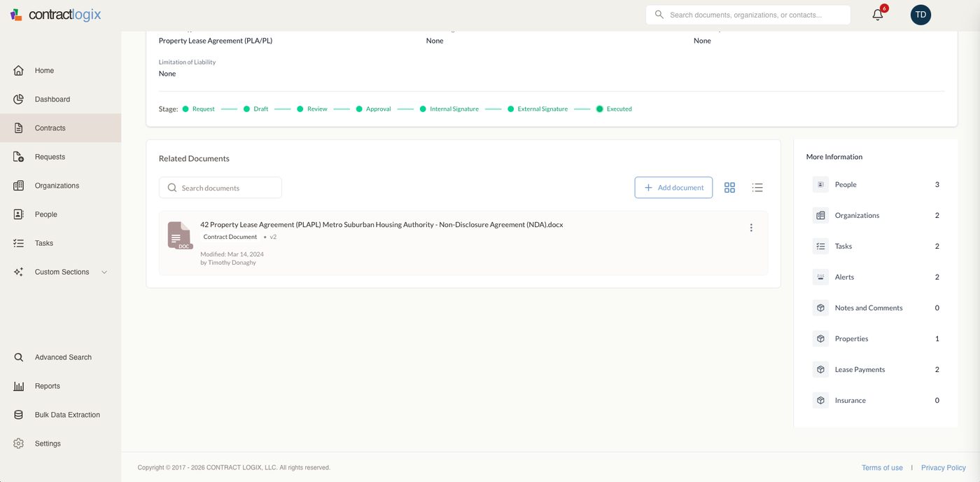Click the ContractLogix logo

coord(55,15)
